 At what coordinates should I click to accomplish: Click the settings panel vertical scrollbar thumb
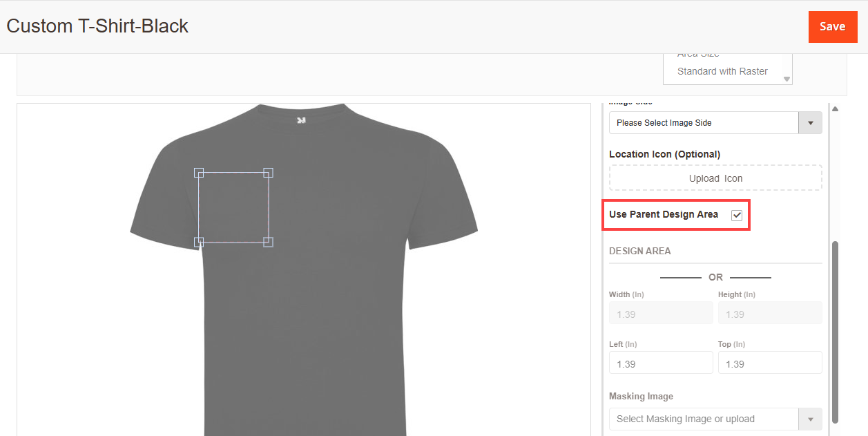point(835,332)
